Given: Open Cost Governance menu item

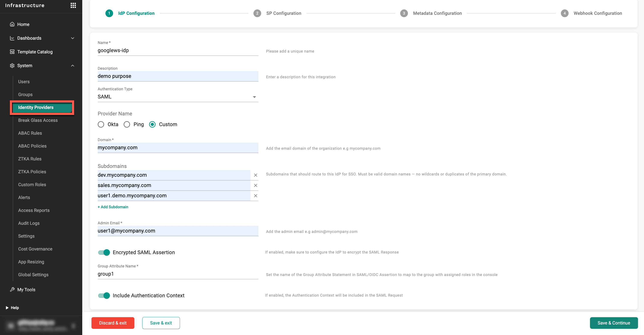Looking at the screenshot, I should (35, 249).
